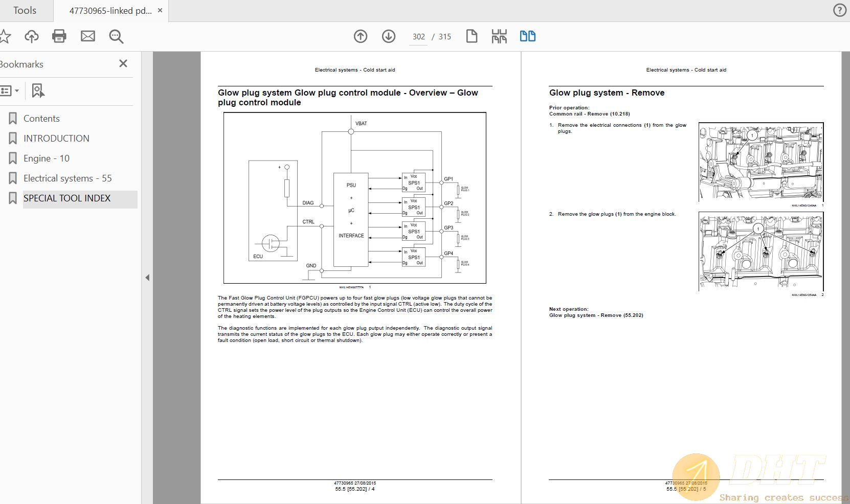Toggle the two-page view icon
The image size is (850, 504).
(528, 36)
